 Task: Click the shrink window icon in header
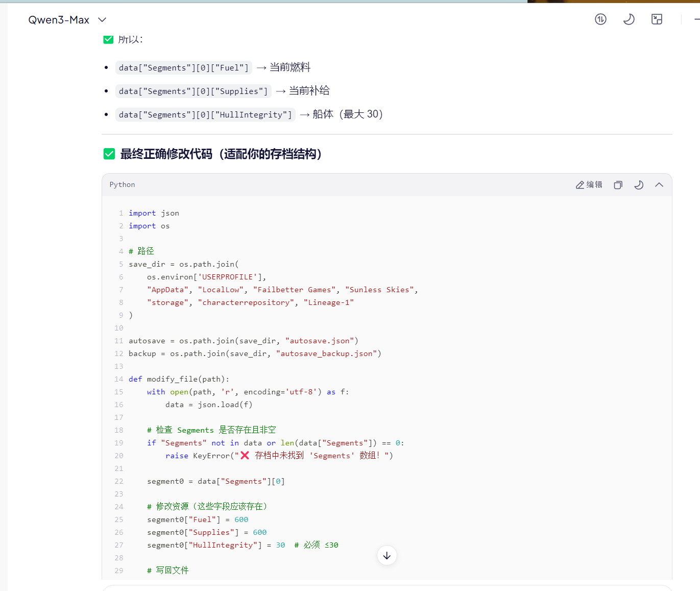click(x=657, y=19)
